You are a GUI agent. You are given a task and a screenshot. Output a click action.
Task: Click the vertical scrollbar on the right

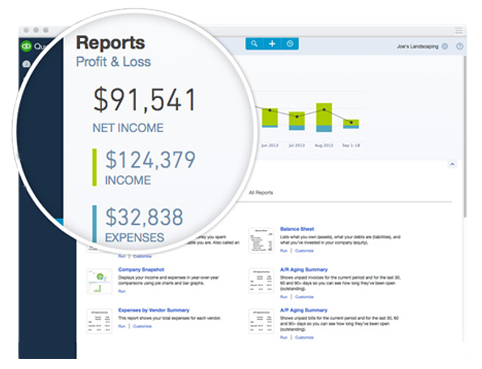point(465,137)
